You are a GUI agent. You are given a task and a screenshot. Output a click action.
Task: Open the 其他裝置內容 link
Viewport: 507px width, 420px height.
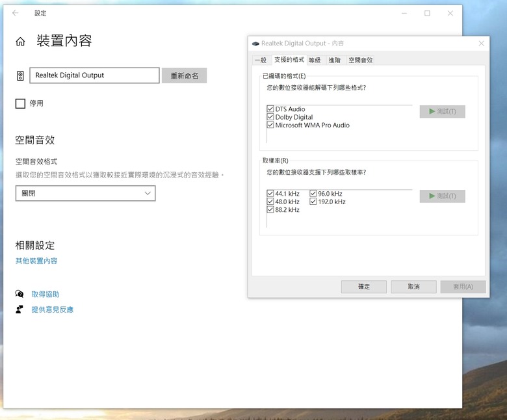point(36,261)
